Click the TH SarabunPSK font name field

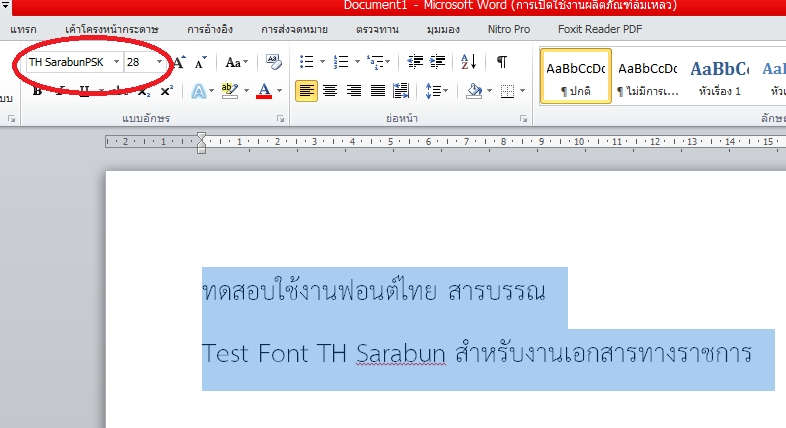pos(69,62)
